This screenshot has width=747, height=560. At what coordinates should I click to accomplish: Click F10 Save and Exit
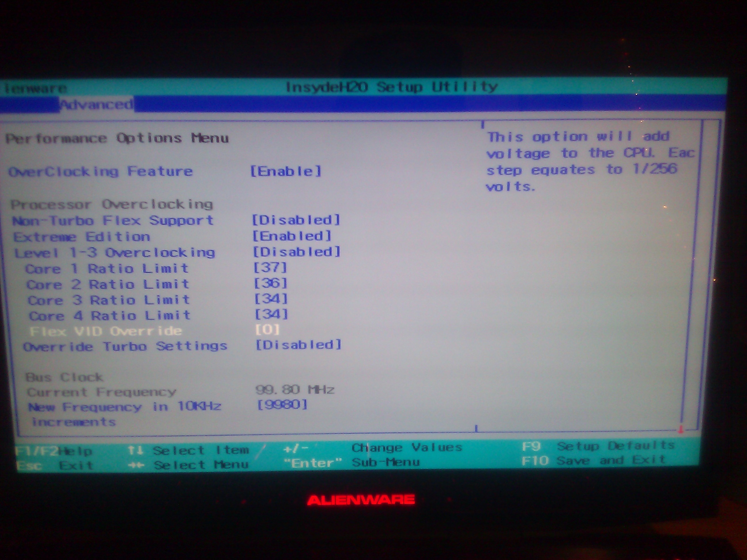tap(594, 460)
